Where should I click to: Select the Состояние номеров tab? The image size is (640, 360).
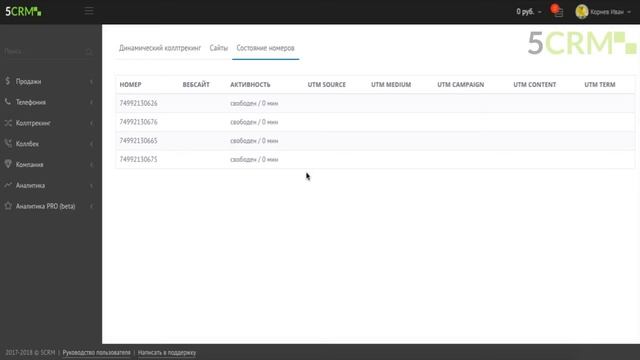(x=265, y=48)
